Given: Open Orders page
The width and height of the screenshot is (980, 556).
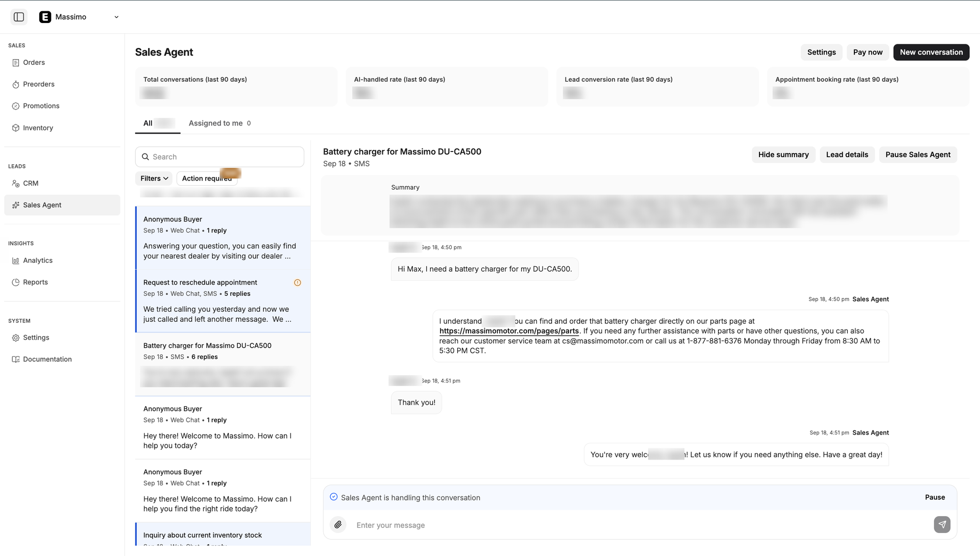Looking at the screenshot, I should coord(62,63).
